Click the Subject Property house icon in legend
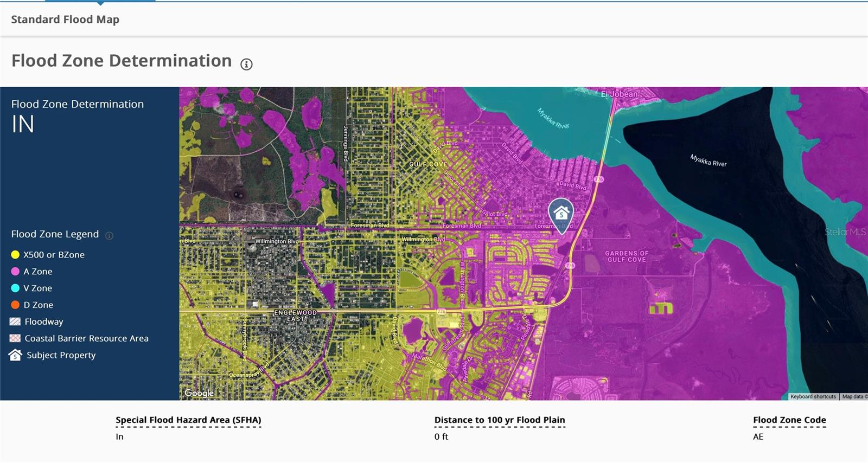Viewport: 868px width, 463px height. click(15, 355)
